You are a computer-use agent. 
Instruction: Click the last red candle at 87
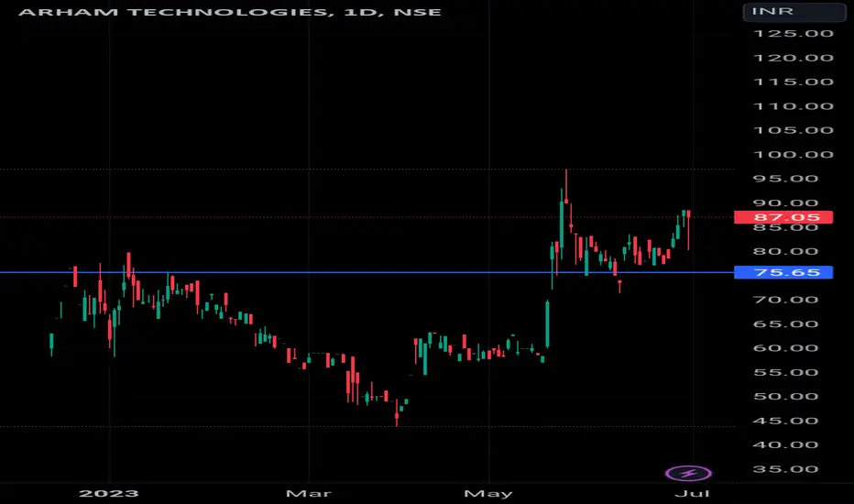pyautogui.click(x=688, y=229)
